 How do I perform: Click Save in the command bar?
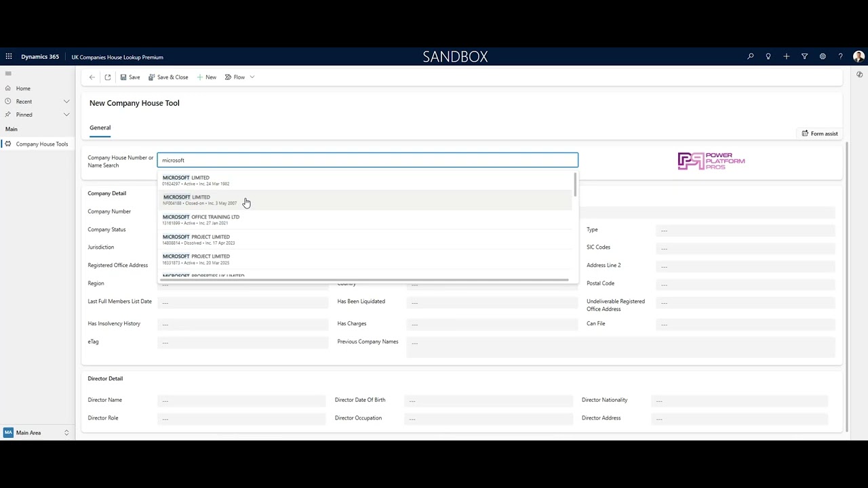[130, 77]
